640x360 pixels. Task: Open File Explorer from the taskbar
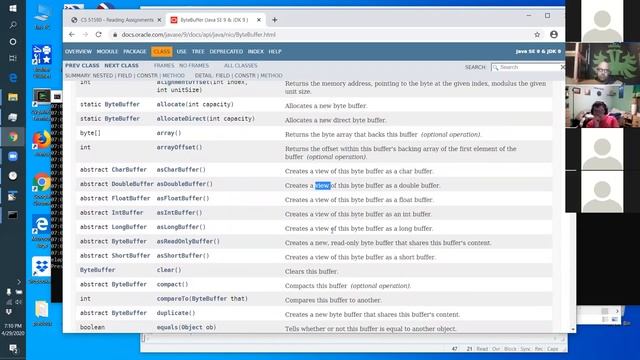coord(13,97)
